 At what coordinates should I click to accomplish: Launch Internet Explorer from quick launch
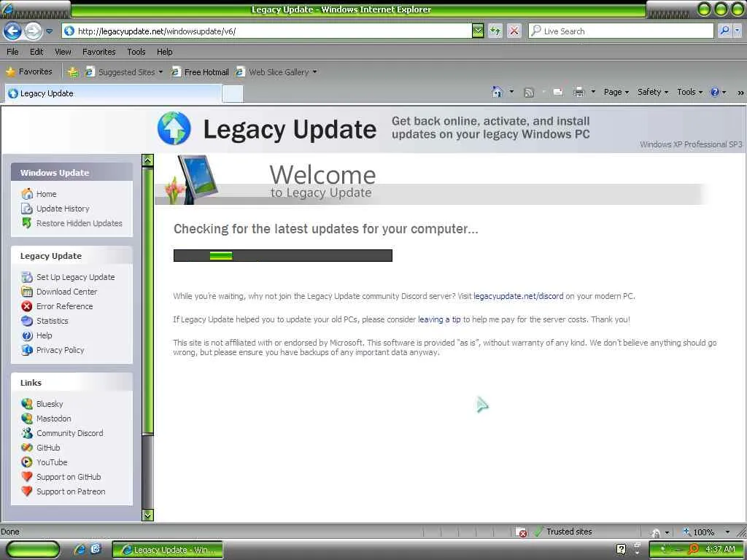[80, 550]
